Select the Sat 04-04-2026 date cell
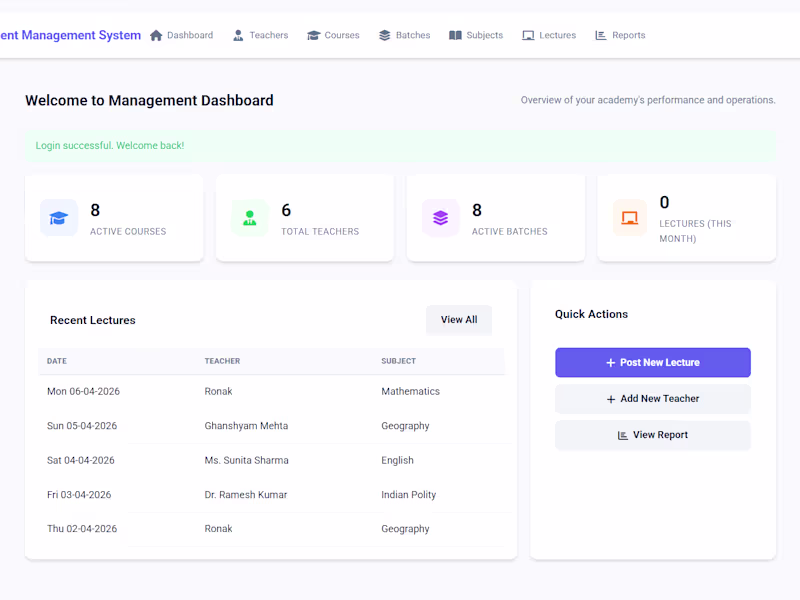 click(81, 460)
